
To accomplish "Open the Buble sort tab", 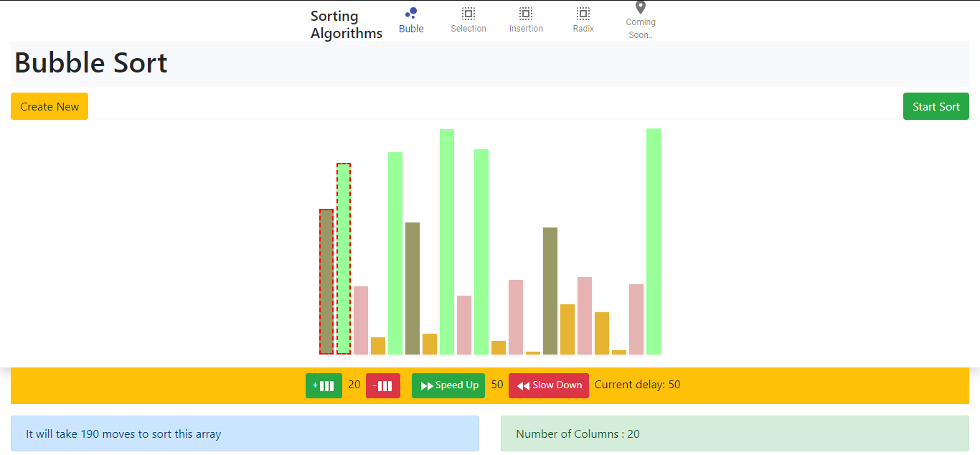I will click(x=411, y=20).
